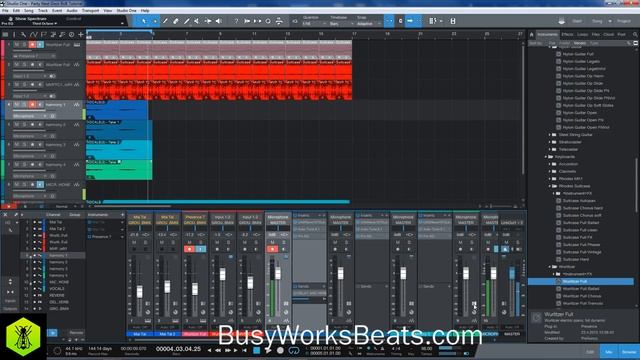Toggle visibility dot for REVERB channel
This screenshot has height=360, width=640.
(35, 295)
